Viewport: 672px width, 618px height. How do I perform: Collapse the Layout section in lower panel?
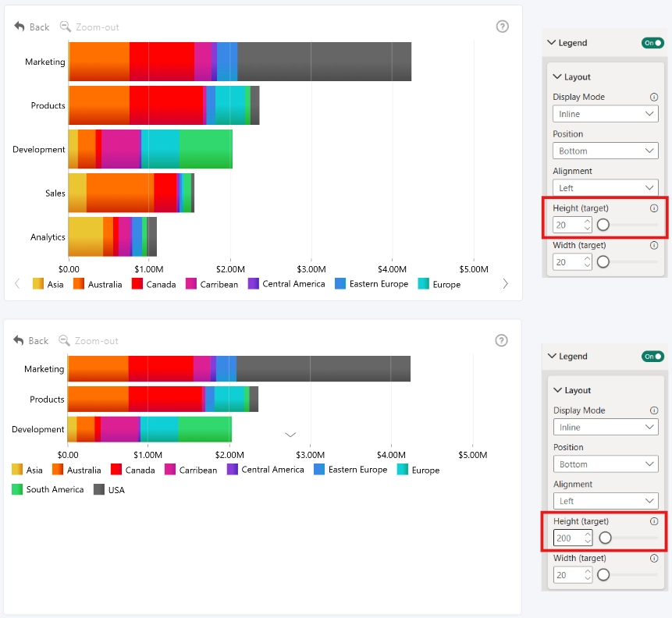pos(557,390)
